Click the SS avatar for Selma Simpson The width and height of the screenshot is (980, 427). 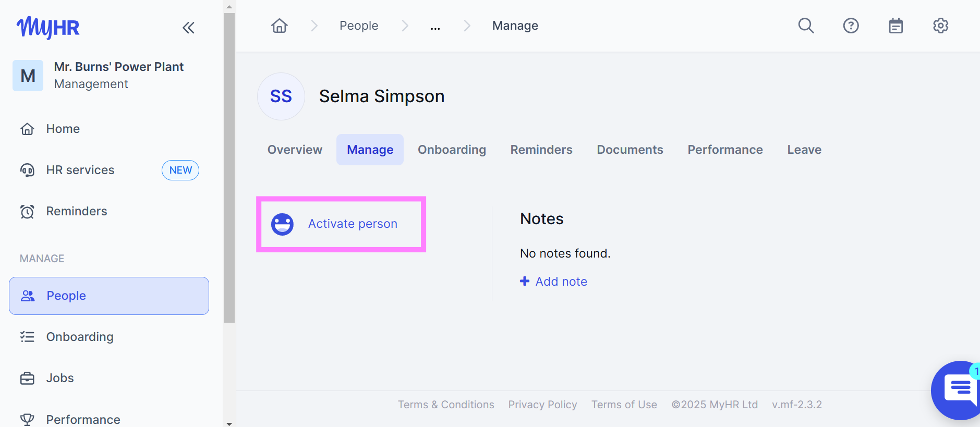281,96
